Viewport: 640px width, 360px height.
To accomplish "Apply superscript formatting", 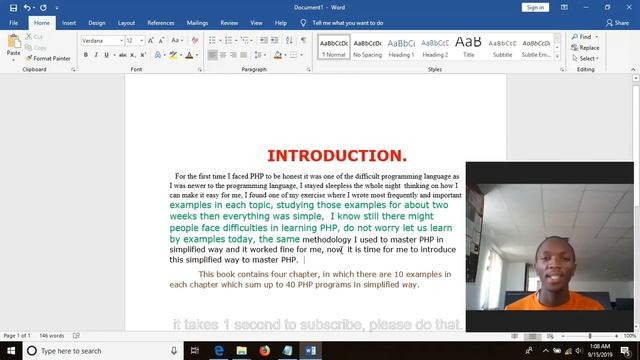I will 143,55.
